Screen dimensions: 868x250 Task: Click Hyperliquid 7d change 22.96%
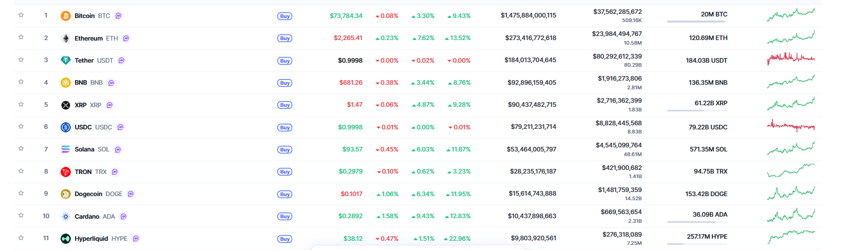click(458, 239)
